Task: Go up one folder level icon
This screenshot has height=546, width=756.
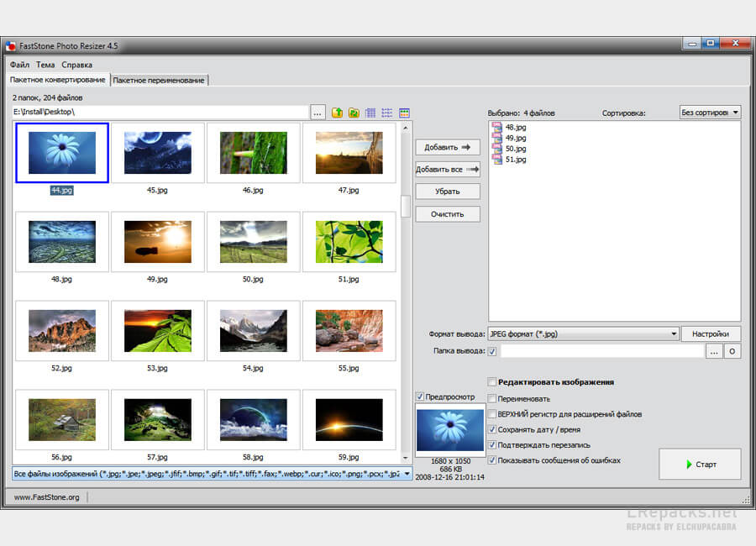Action: pyautogui.click(x=338, y=113)
